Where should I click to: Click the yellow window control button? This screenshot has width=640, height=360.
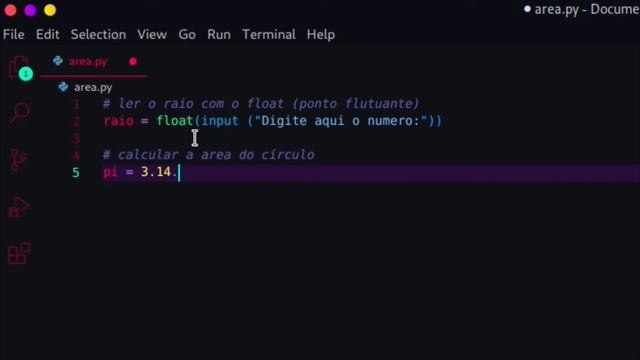pos(50,10)
